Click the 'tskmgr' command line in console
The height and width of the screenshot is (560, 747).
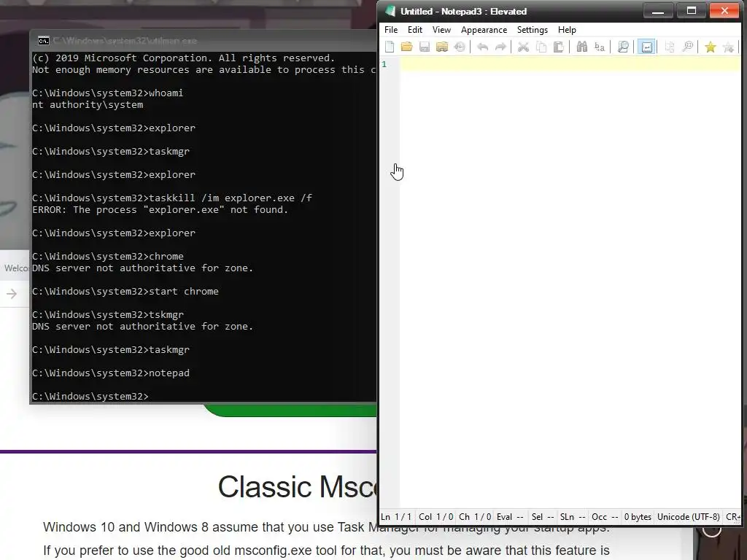point(108,315)
